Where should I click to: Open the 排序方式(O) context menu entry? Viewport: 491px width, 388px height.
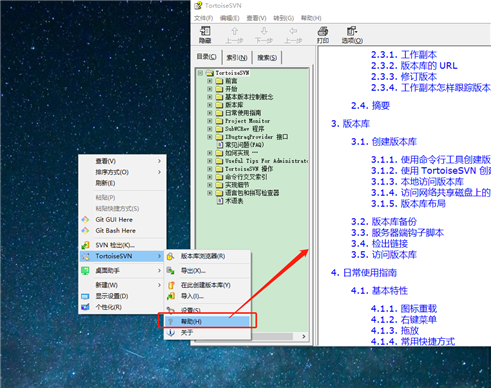[x=122, y=172]
